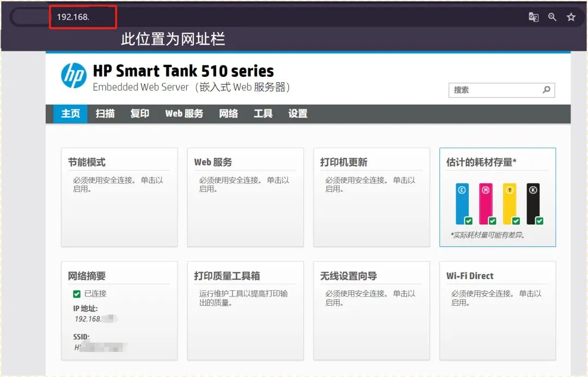
Task: Focus the 搜索 search field
Action: pyautogui.click(x=501, y=90)
